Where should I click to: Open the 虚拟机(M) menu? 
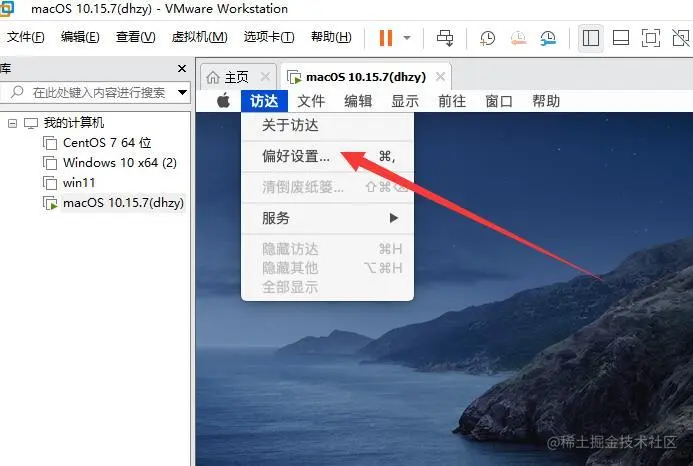[199, 37]
